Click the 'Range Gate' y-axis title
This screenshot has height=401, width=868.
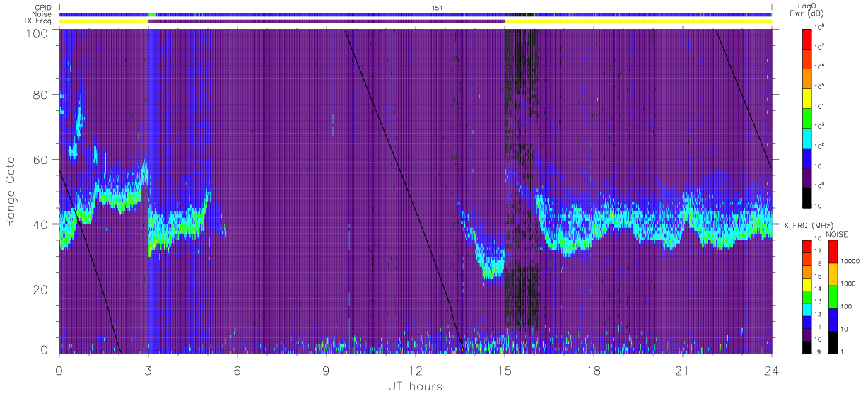coord(11,192)
